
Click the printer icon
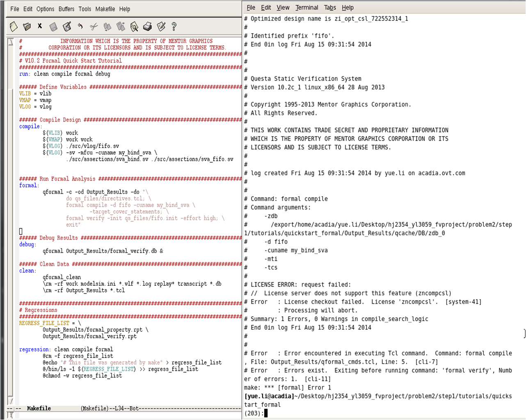(x=148, y=27)
